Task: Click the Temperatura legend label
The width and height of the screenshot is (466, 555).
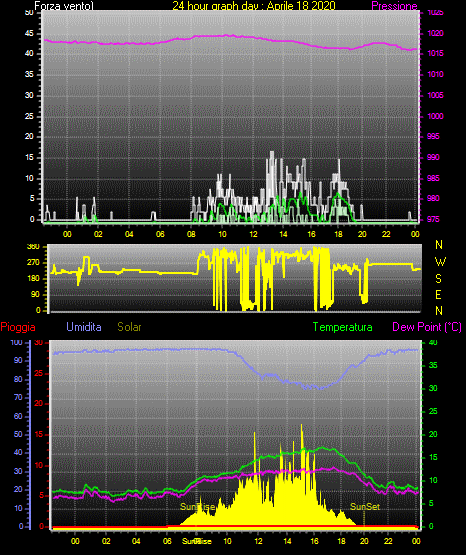Action: tap(343, 327)
